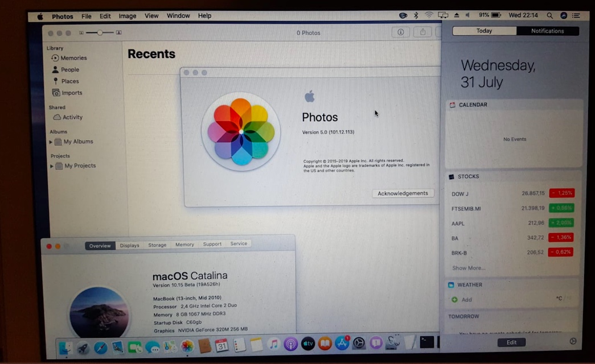Switch to the Displays tab

(130, 245)
